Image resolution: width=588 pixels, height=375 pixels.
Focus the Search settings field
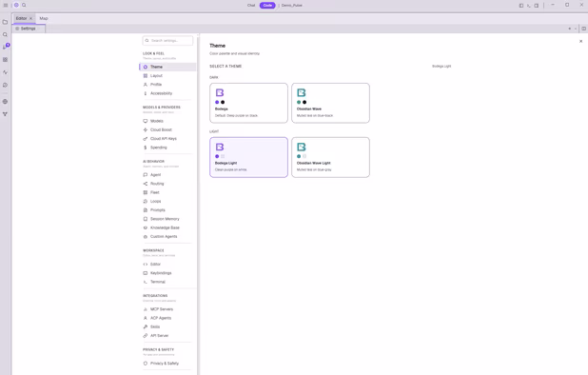pyautogui.click(x=167, y=41)
